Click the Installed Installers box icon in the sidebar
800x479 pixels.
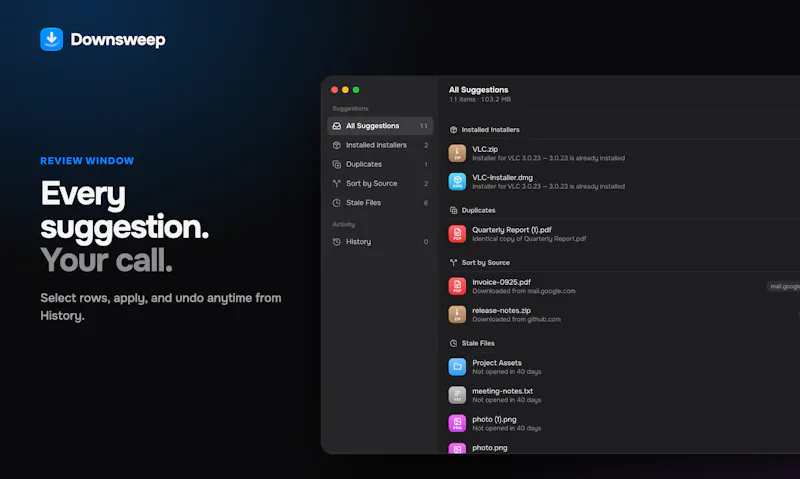tap(337, 145)
